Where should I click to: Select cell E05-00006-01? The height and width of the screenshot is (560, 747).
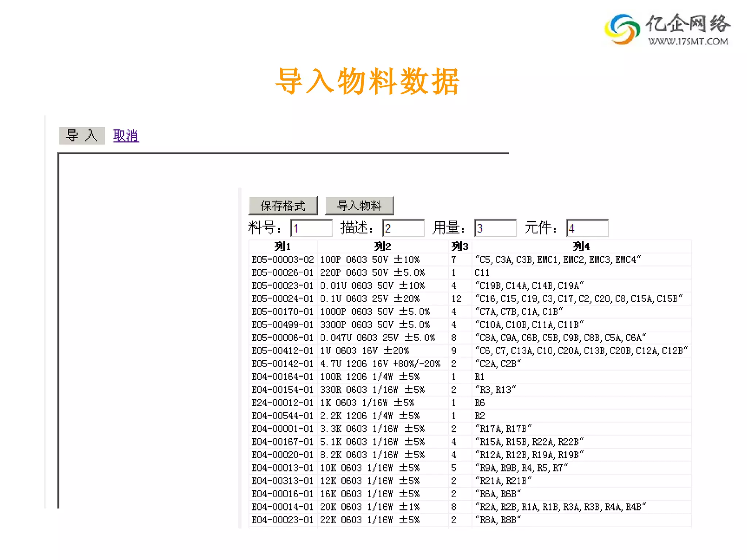[283, 338]
